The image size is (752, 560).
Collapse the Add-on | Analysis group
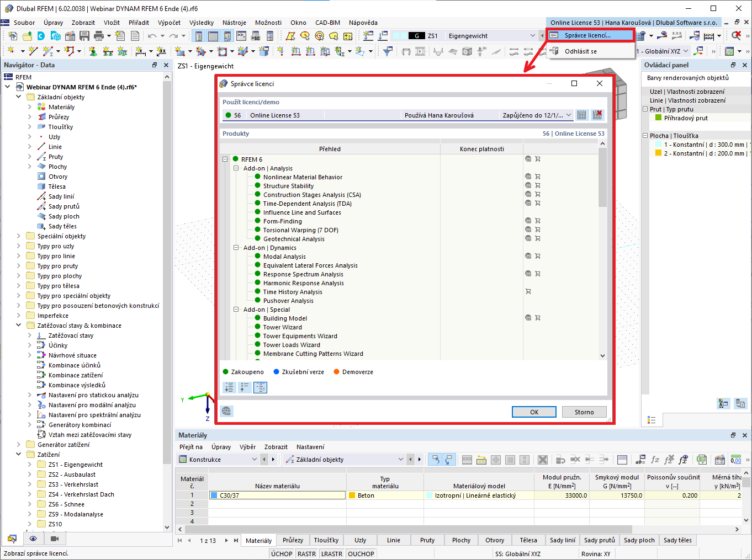coord(235,168)
